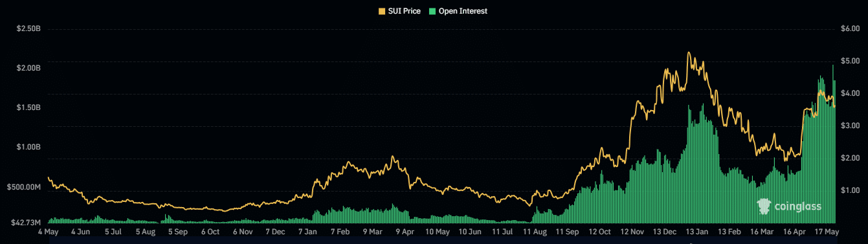The width and height of the screenshot is (868, 244).
Task: Click the 6 Nov date label
Action: [243, 231]
